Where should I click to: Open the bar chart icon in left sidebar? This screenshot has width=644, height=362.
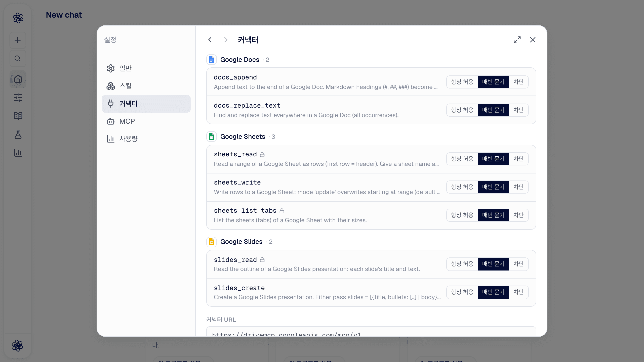(18, 153)
